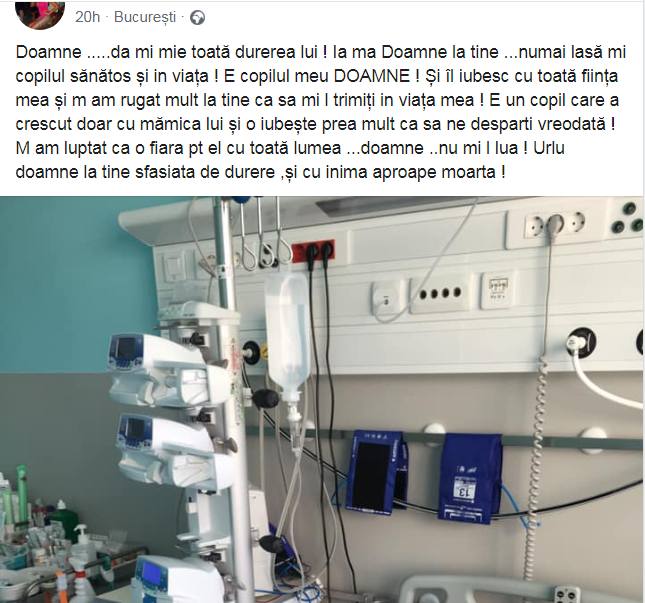
Task: Click the last line ending with moarta
Action: pyautogui.click(x=260, y=172)
